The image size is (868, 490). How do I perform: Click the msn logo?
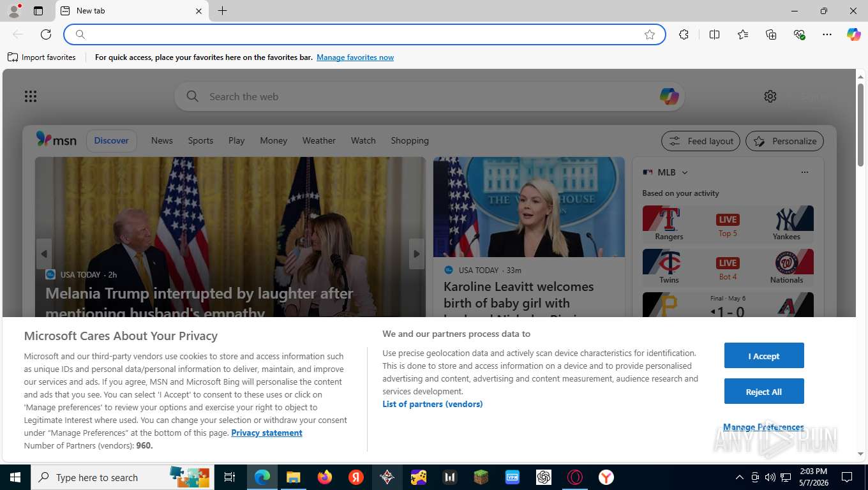[x=56, y=140]
